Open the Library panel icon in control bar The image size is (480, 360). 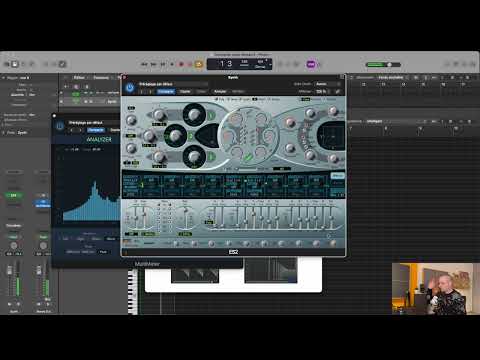tap(7, 64)
